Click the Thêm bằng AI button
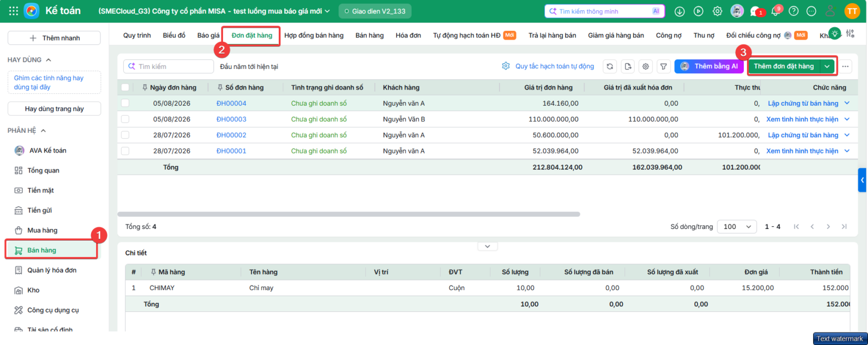 [709, 66]
